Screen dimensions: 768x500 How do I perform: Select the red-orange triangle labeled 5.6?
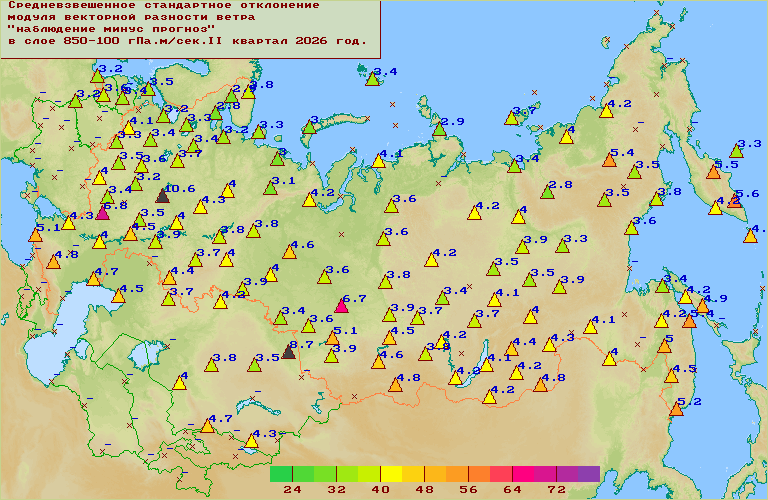coord(734,201)
